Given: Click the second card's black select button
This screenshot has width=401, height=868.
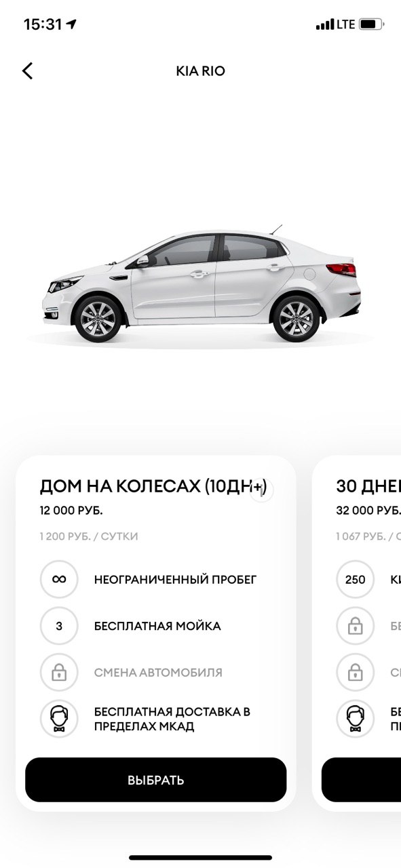Looking at the screenshot, I should tap(361, 780).
